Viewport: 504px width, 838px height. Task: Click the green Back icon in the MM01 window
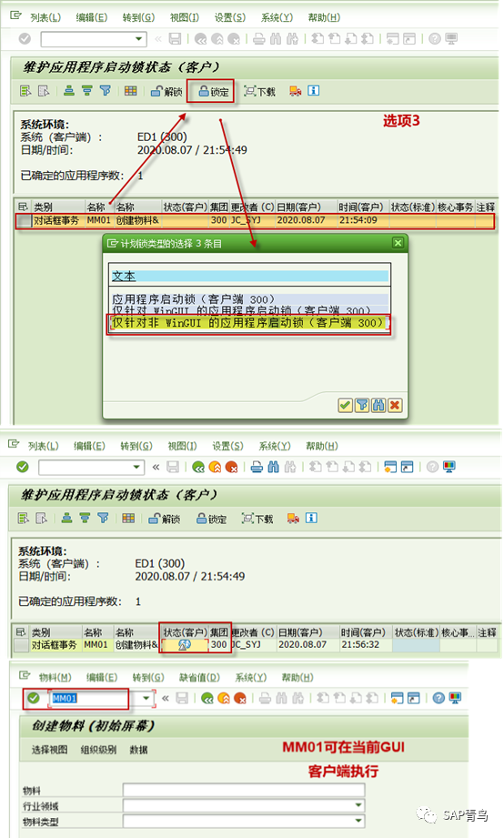[207, 698]
